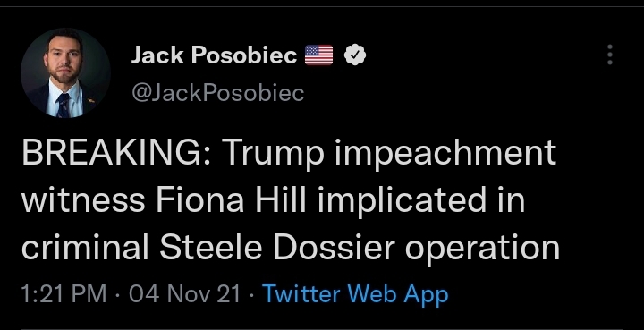The height and width of the screenshot is (330, 644).
Task: Click the word criminal in the tweet
Action: [84, 248]
